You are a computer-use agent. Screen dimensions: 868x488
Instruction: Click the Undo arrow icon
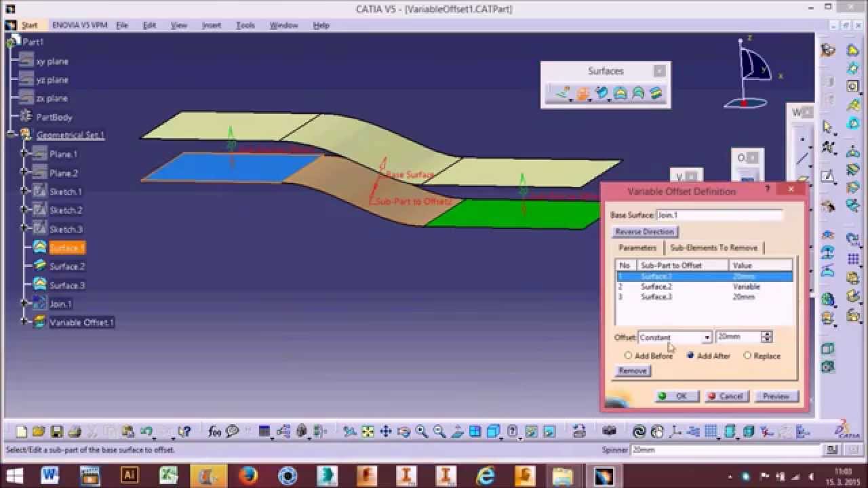(x=146, y=431)
